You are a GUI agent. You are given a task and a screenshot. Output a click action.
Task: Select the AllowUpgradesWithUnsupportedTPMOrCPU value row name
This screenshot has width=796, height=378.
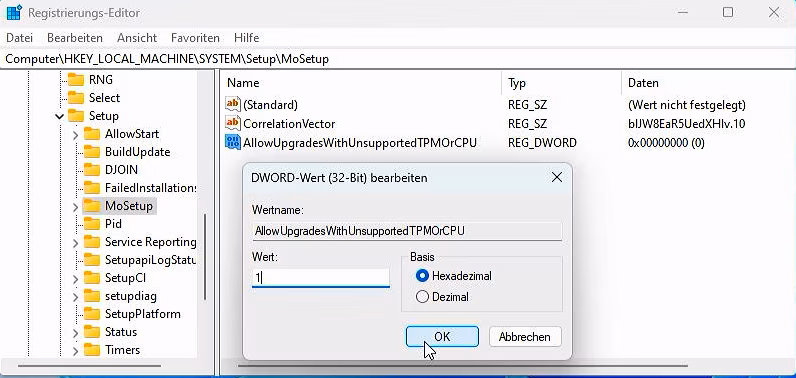360,143
